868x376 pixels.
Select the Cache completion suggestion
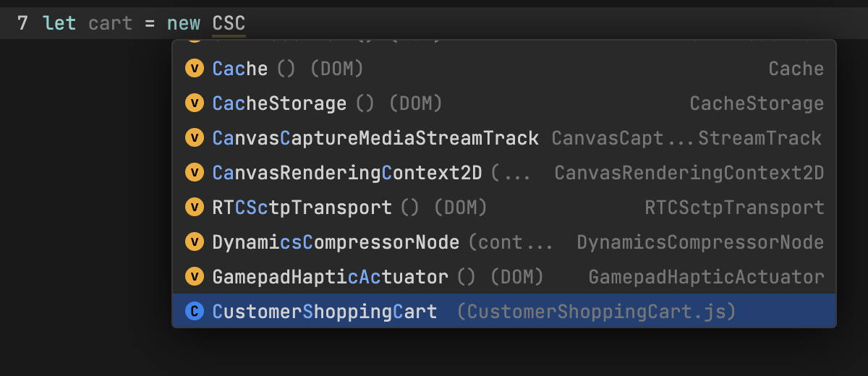(240, 69)
